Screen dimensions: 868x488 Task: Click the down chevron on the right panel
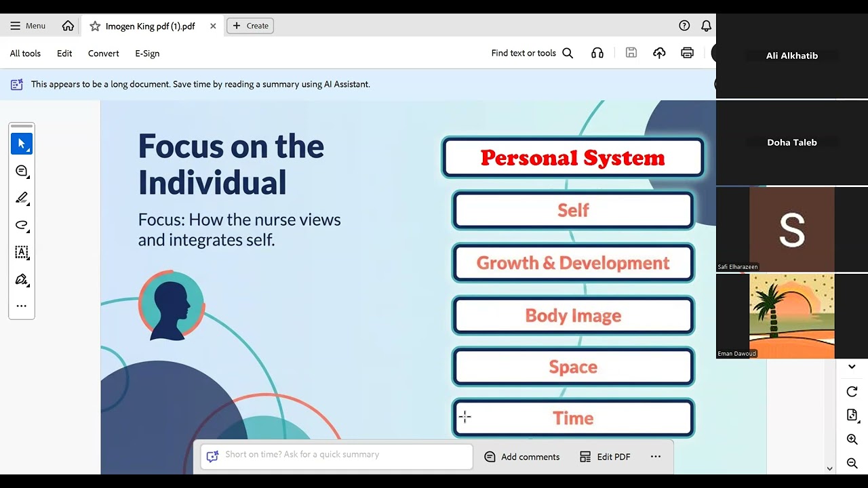[852, 367]
